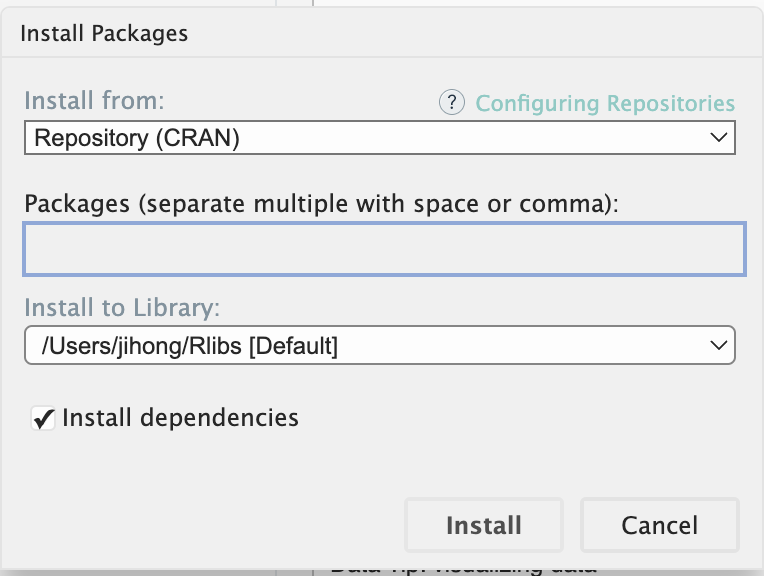Open the Configuring Repositories link

tap(605, 103)
